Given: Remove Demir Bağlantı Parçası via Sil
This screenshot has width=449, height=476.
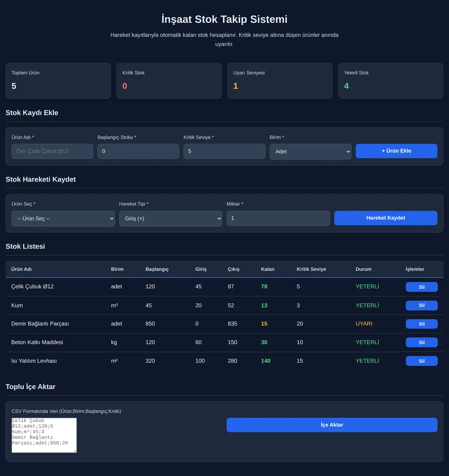Looking at the screenshot, I should pos(422,324).
